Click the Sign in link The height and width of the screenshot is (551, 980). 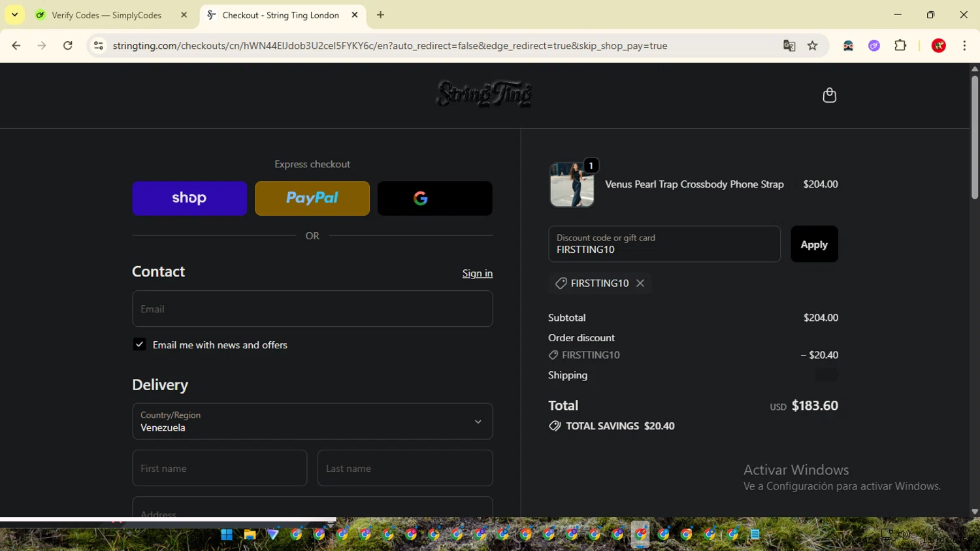coord(478,273)
